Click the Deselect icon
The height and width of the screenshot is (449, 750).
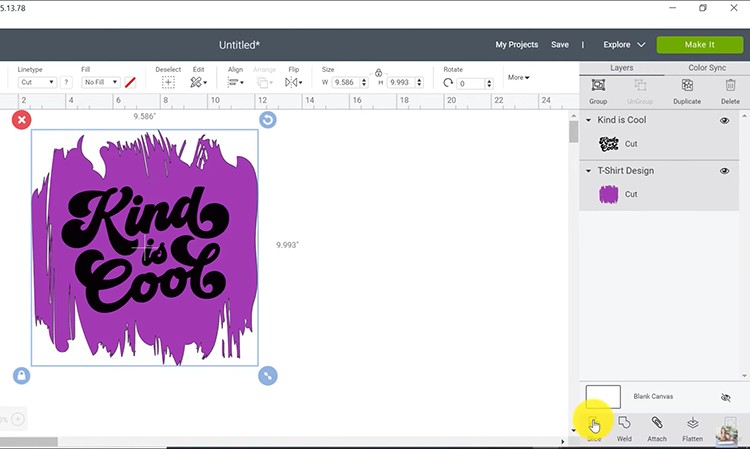tap(168, 82)
